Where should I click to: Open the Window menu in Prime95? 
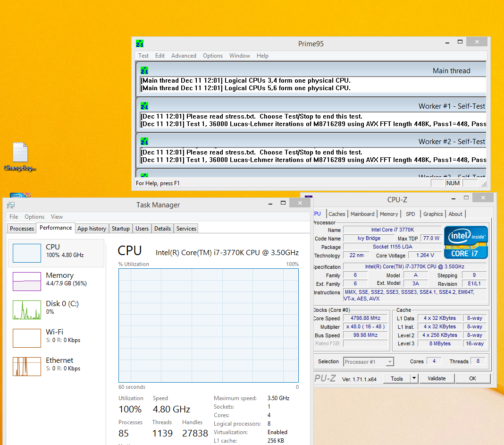(x=239, y=56)
